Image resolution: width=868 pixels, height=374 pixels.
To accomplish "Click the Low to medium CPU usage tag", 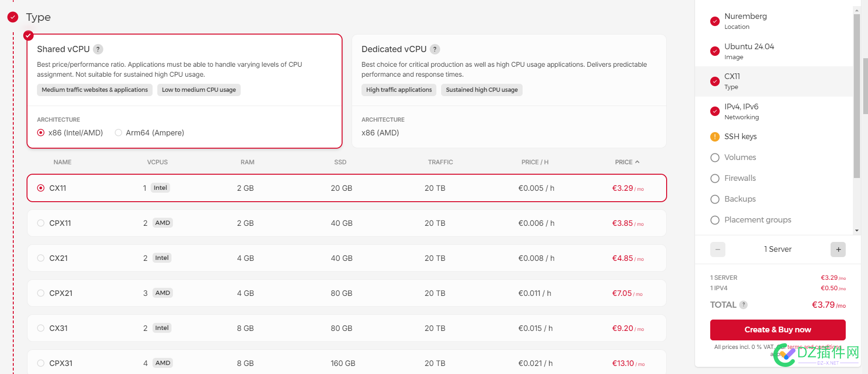I will [199, 90].
